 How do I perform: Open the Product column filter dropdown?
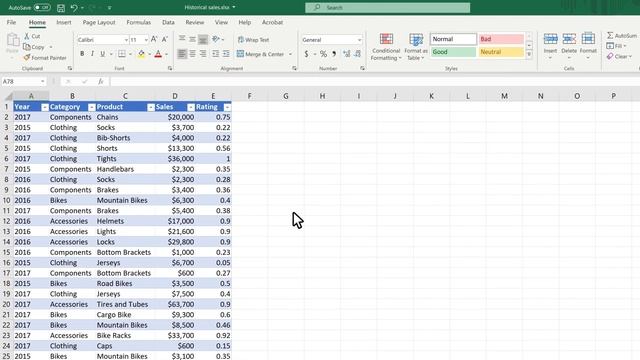click(151, 107)
